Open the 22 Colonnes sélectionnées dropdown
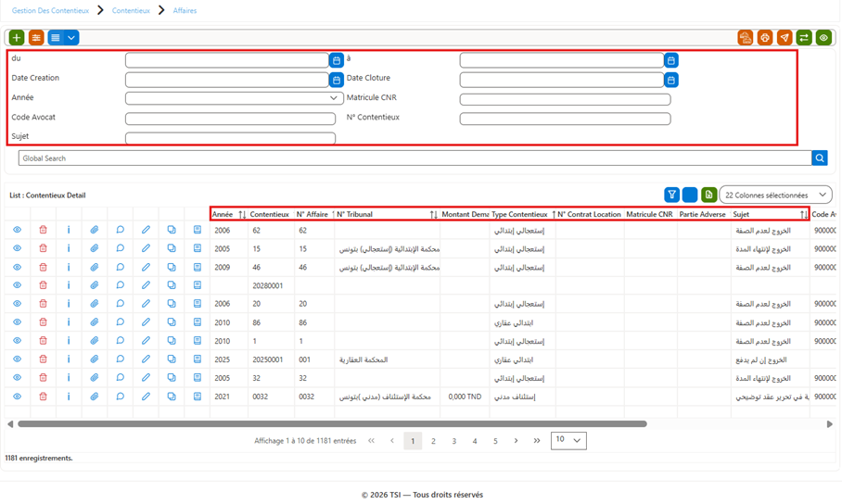The height and width of the screenshot is (504, 842). point(775,195)
